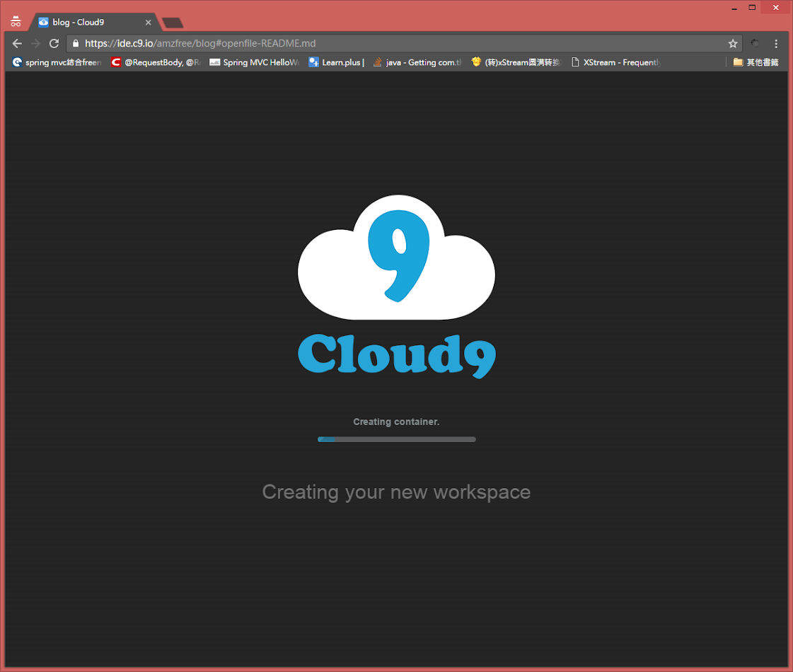Click the Cloud9 wordmark text
793x672 pixels.
tap(397, 356)
